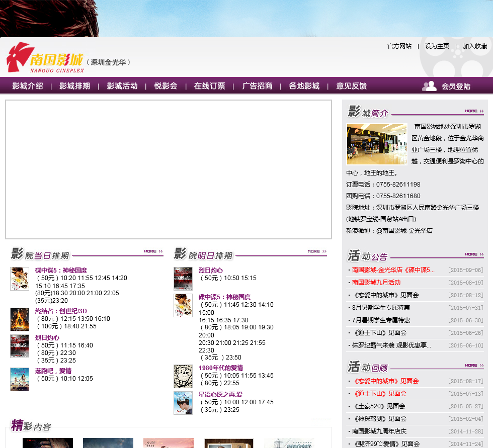Click MORE in 影城简介 section
The height and width of the screenshot is (448, 493).
tap(474, 111)
